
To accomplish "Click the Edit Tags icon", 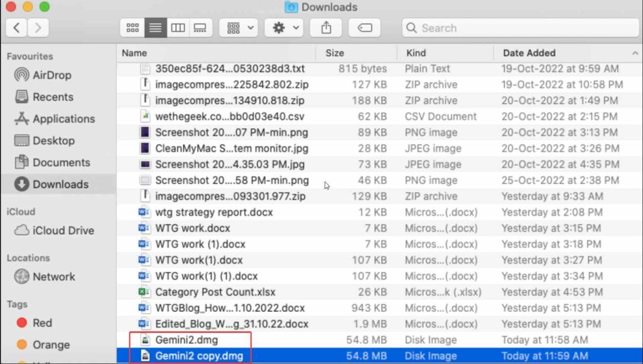I will [365, 28].
